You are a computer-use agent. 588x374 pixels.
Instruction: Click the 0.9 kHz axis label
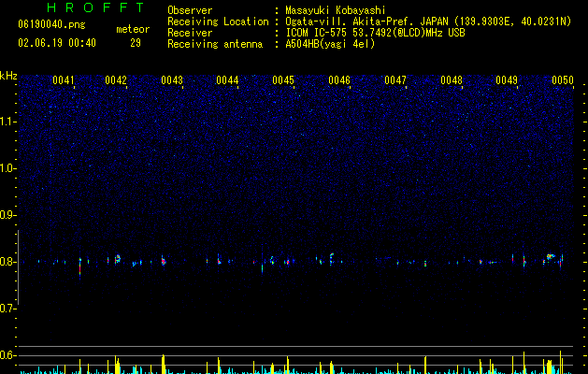click(8, 215)
